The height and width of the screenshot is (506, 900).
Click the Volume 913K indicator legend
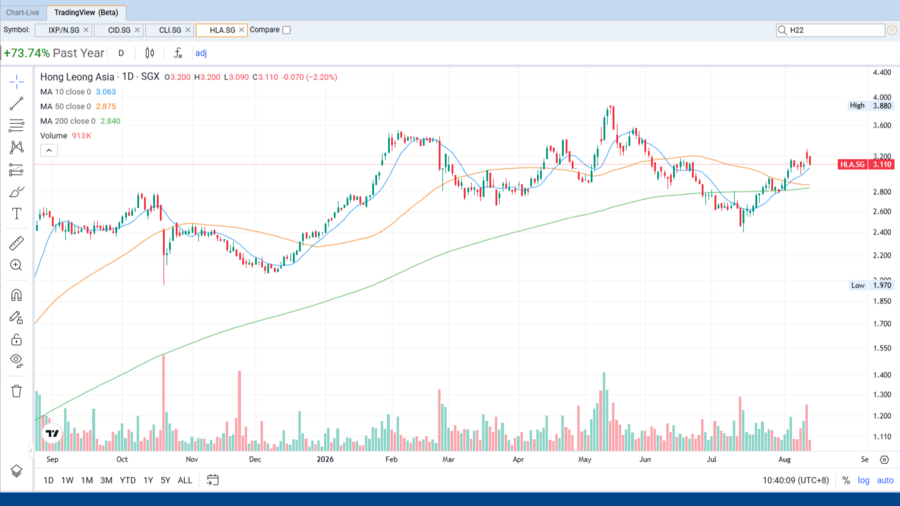click(66, 136)
